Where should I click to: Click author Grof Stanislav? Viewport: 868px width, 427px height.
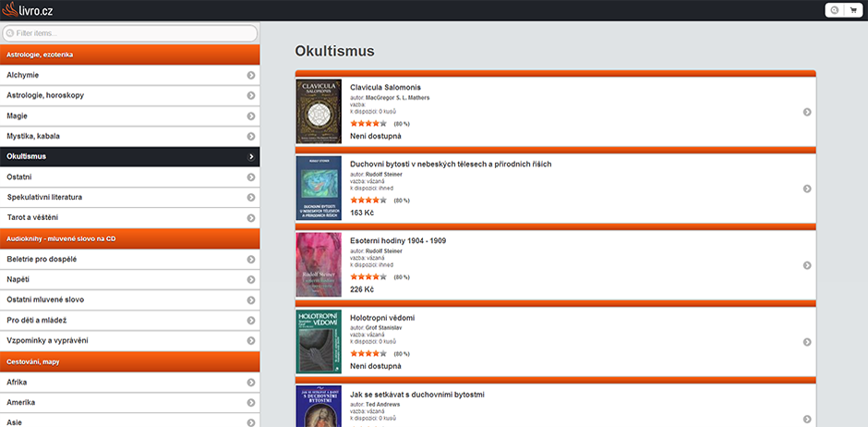click(383, 328)
